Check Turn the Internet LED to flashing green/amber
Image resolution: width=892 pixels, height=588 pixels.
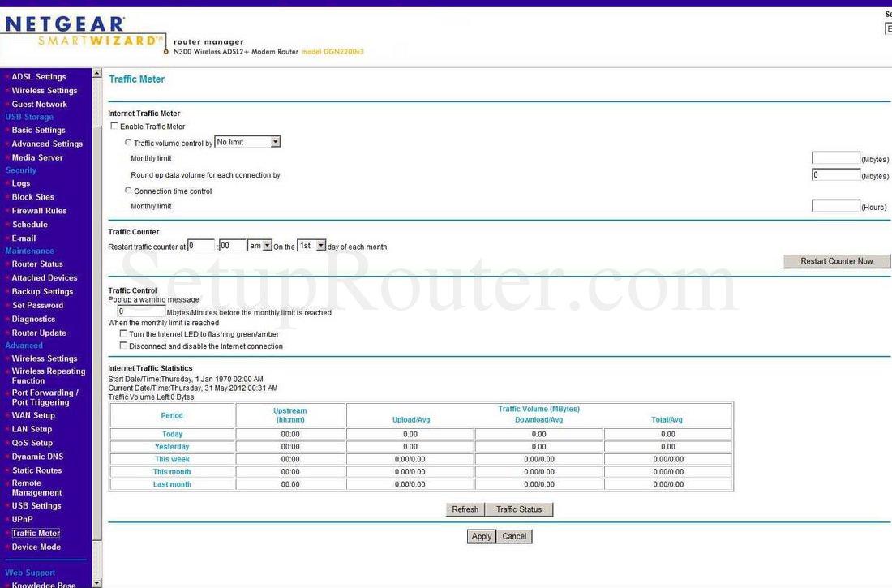point(123,333)
